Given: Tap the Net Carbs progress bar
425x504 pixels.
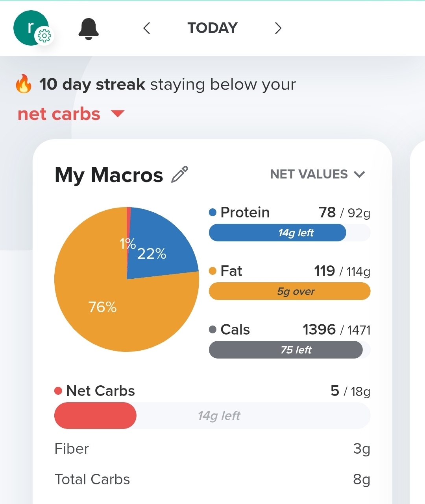Looking at the screenshot, I should [x=212, y=416].
